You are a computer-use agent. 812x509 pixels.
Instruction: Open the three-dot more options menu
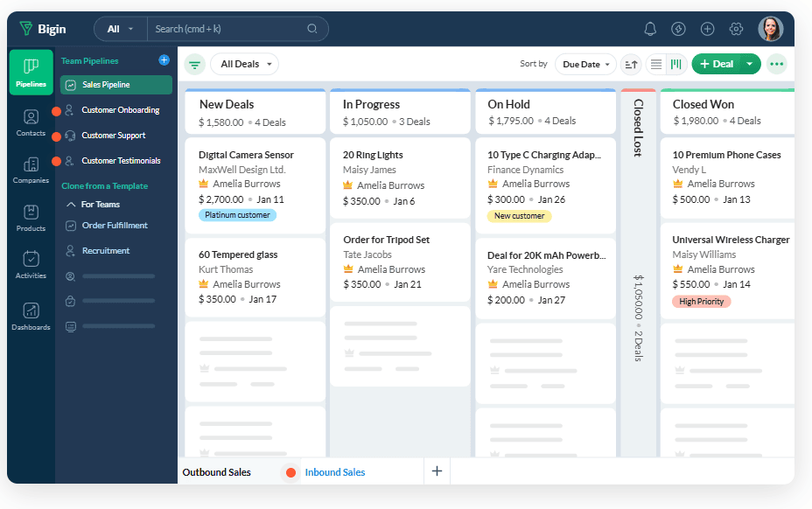point(777,64)
